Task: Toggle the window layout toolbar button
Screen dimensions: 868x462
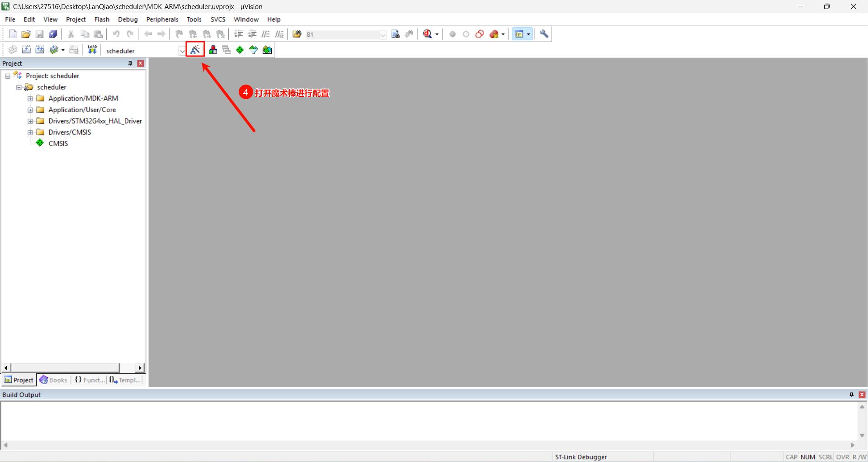Action: [520, 34]
